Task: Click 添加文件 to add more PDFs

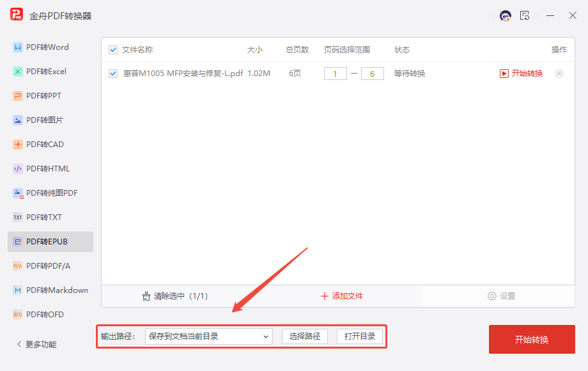Action: tap(342, 296)
